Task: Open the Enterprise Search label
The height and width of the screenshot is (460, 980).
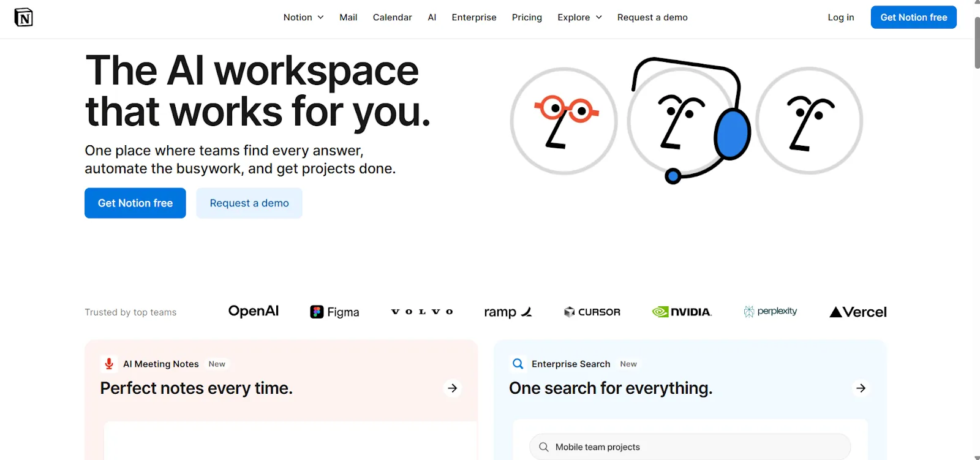Action: coord(571,364)
